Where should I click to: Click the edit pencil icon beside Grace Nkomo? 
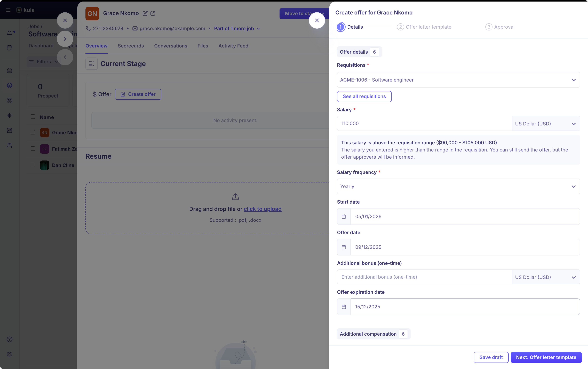tap(145, 13)
